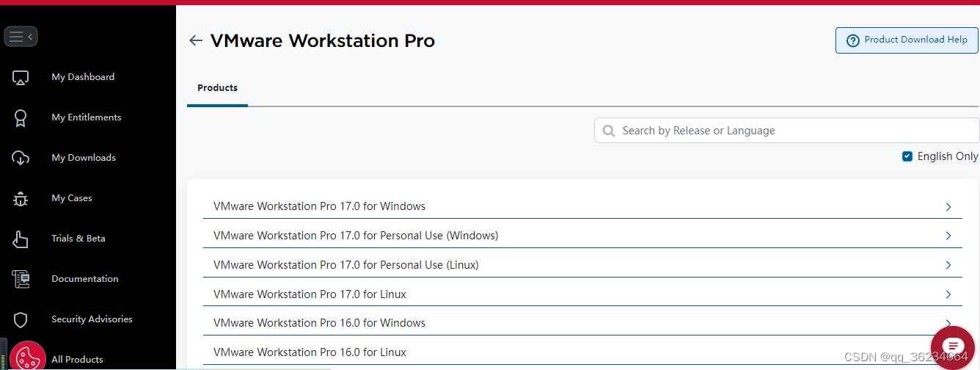Uncheck the English Only checkbox
Viewport: 980px width, 370px height.
click(x=907, y=156)
